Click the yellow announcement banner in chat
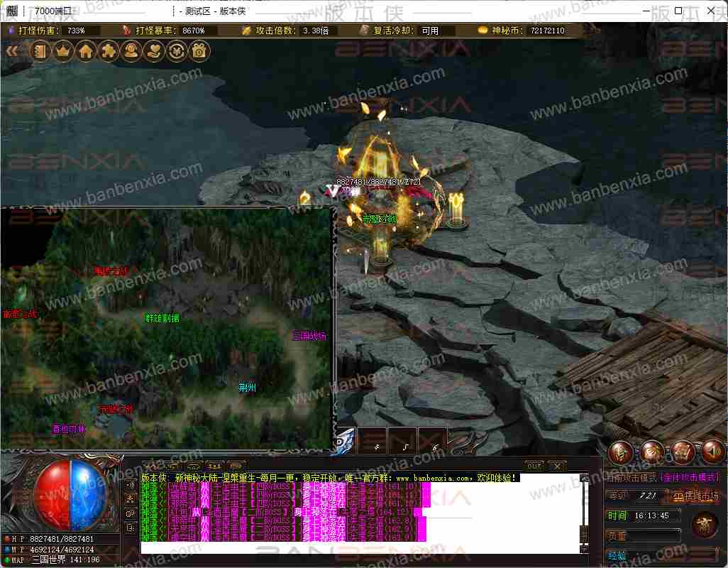The width and height of the screenshot is (728, 568). click(329, 477)
